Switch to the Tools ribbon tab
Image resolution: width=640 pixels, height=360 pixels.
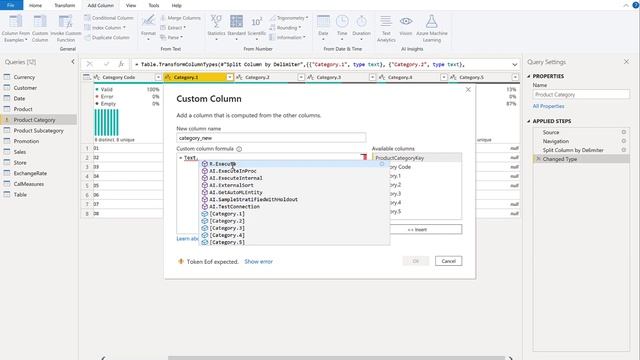coord(154,5)
